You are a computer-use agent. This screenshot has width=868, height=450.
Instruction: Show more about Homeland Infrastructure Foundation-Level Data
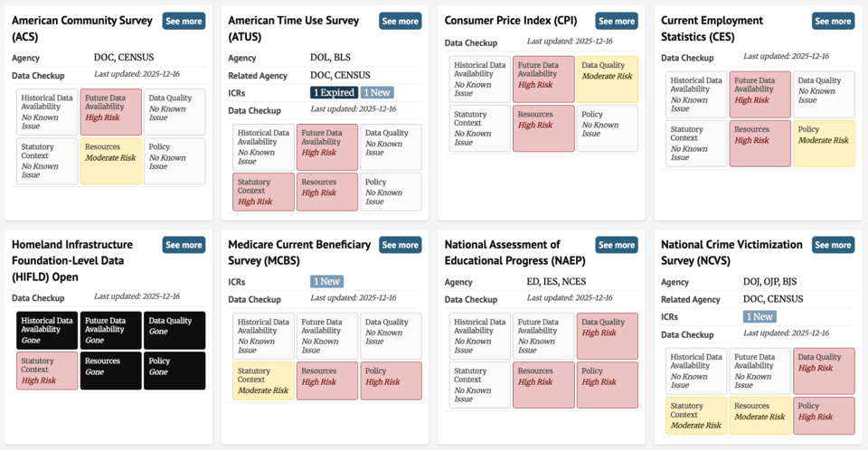pyautogui.click(x=184, y=245)
